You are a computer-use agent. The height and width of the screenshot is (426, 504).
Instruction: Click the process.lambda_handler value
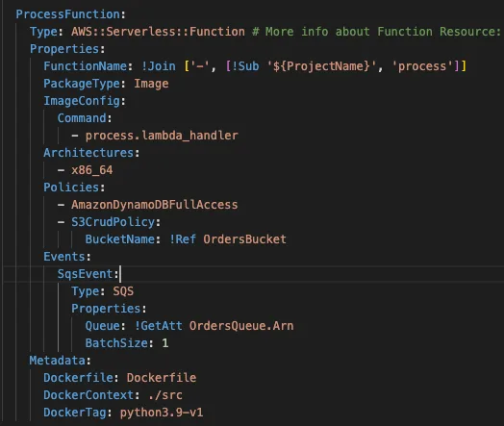(162, 136)
